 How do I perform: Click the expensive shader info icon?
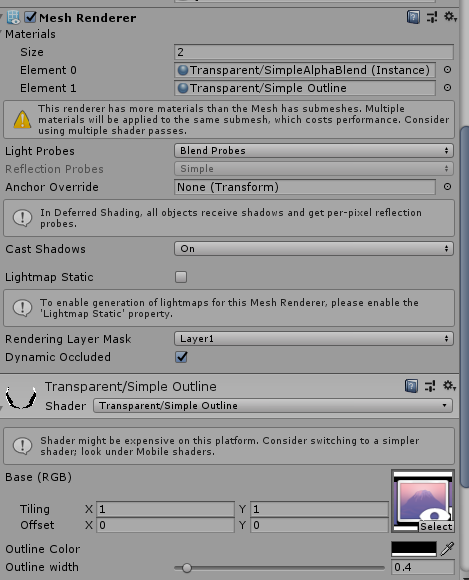22,446
